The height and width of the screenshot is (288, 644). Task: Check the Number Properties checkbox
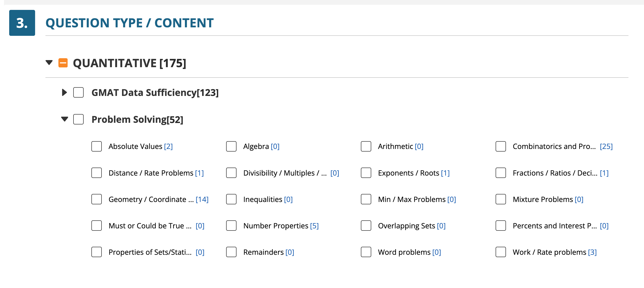click(231, 226)
